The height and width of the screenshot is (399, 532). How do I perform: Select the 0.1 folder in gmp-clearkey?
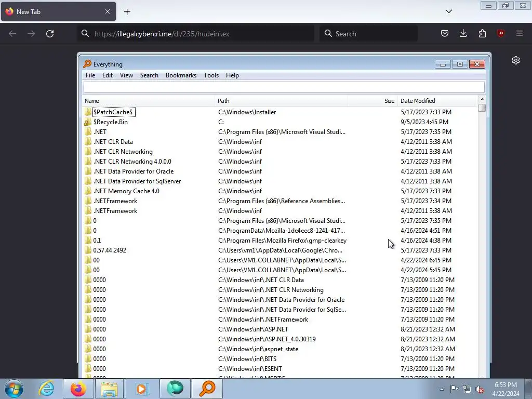97,240
